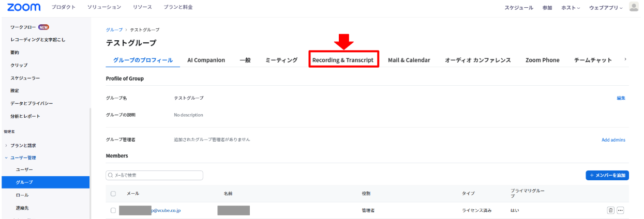Click the 名前 column header
The height and width of the screenshot is (219, 644).
point(228,193)
